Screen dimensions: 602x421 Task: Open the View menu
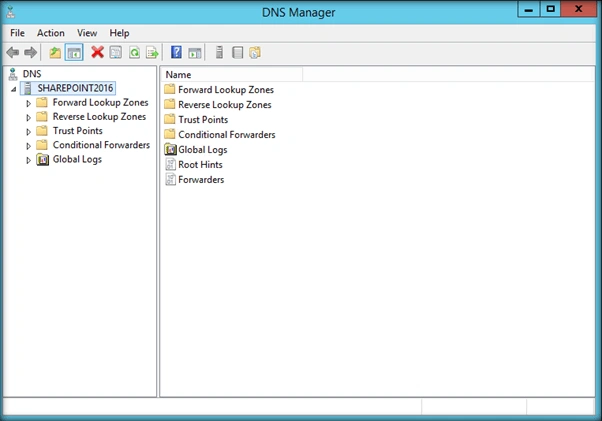coord(87,33)
